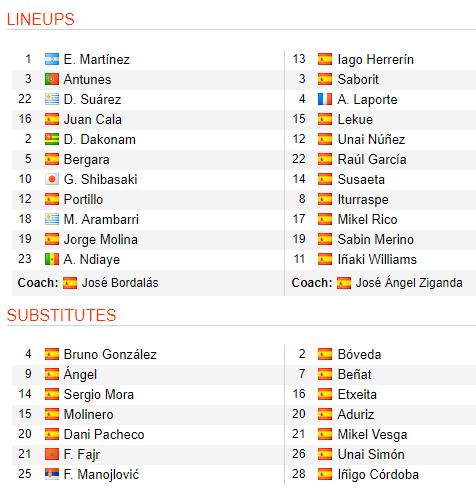Click the Spain flag next to coach José Bordalás
Viewport: 476px width, 489px height.
click(x=70, y=283)
